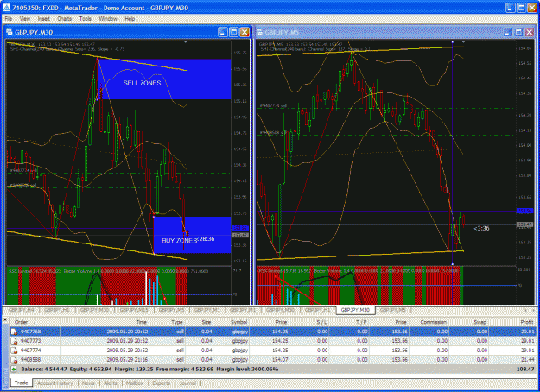Open the Window menu
540x392 pixels.
[108, 19]
